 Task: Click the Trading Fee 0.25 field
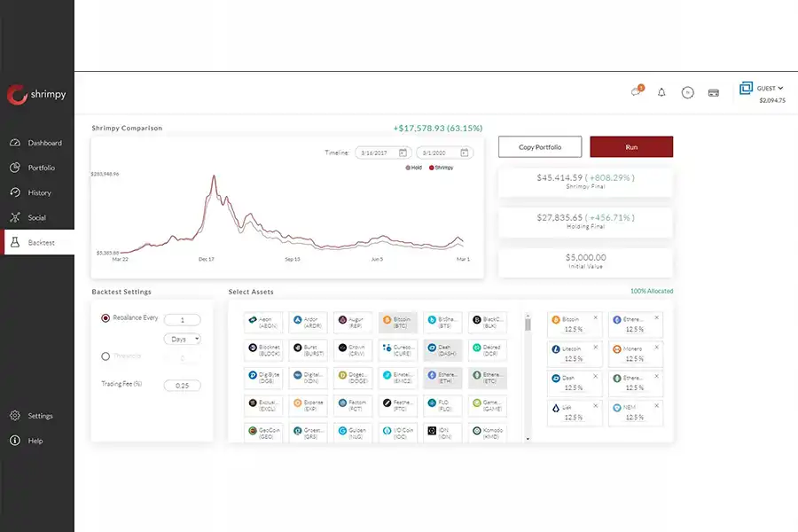pos(182,386)
